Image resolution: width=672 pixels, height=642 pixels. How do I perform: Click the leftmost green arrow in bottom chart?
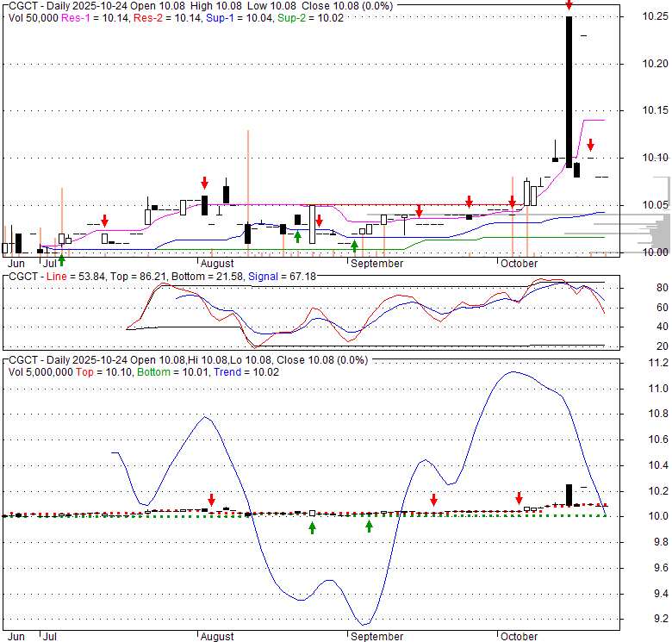click(x=312, y=527)
